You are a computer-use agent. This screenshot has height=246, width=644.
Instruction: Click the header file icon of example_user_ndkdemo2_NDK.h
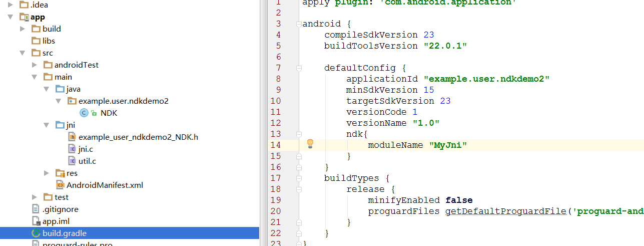tap(72, 137)
